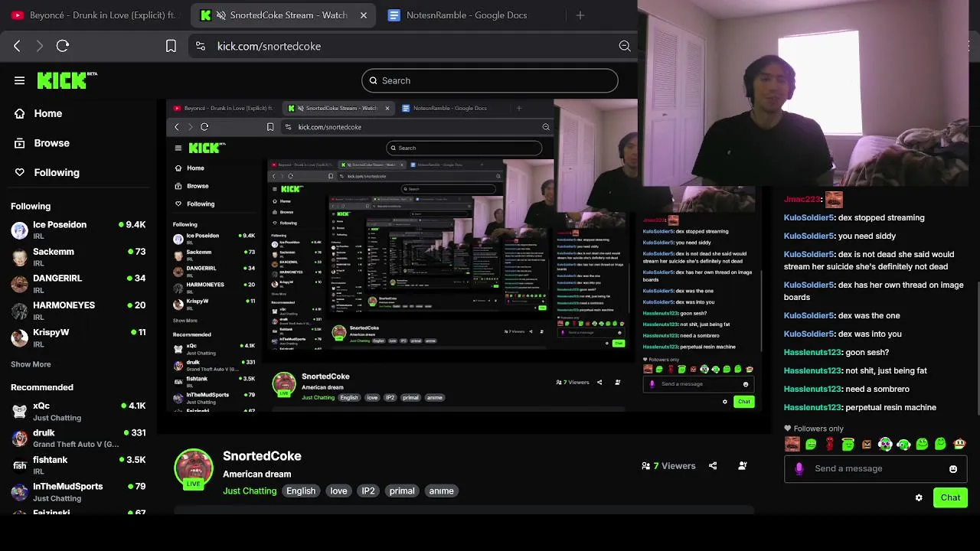The width and height of the screenshot is (980, 551).
Task: Click the SnortedCoke channel name heading
Action: click(262, 456)
